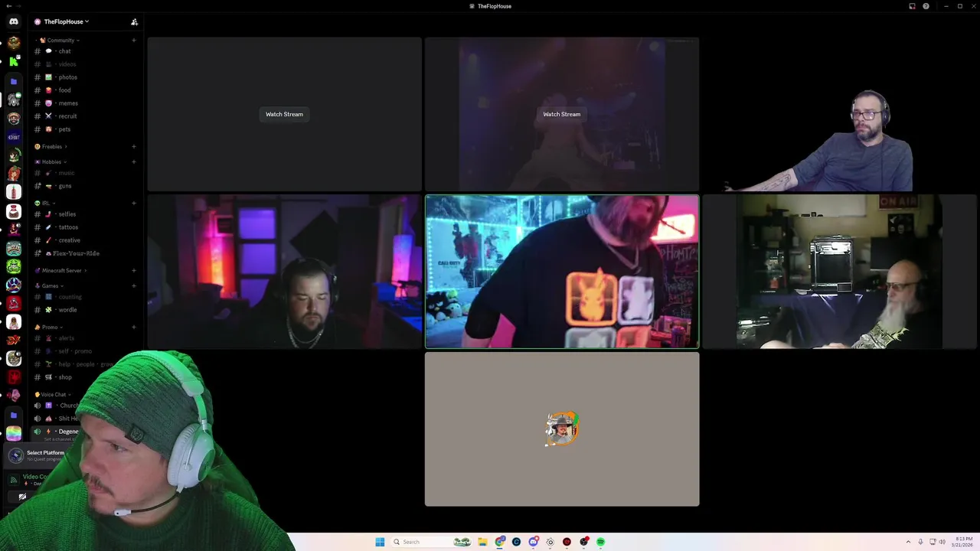Open the green K server icon

(14, 62)
